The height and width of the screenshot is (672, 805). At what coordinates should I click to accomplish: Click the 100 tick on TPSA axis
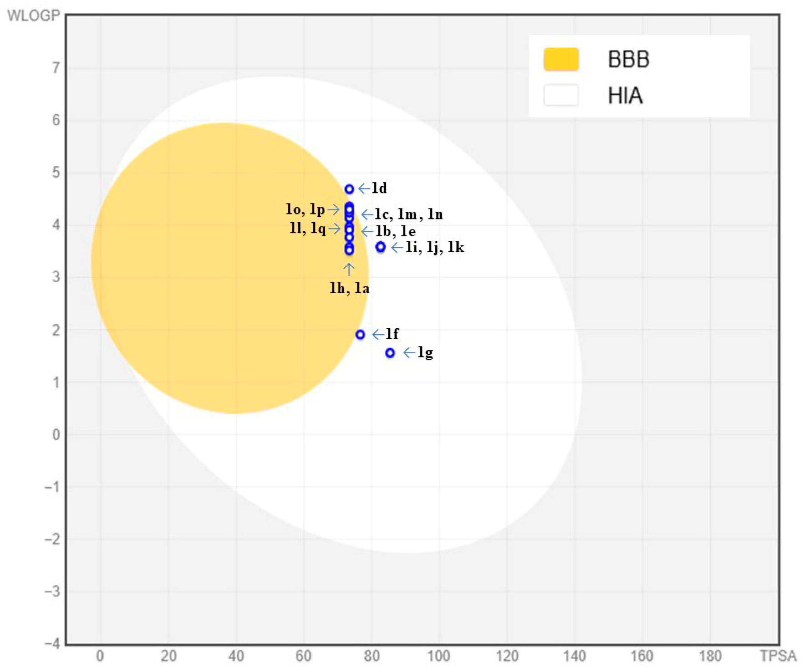[x=438, y=656]
